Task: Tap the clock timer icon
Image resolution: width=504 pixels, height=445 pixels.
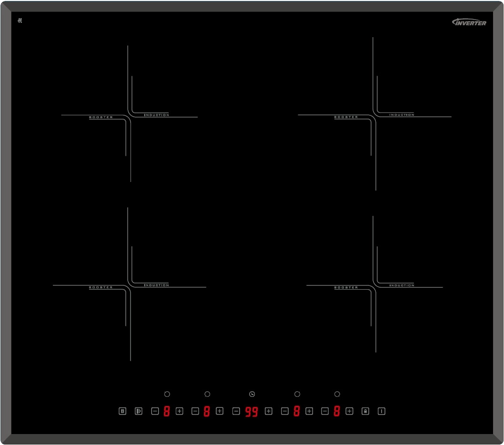Action: pyautogui.click(x=252, y=394)
